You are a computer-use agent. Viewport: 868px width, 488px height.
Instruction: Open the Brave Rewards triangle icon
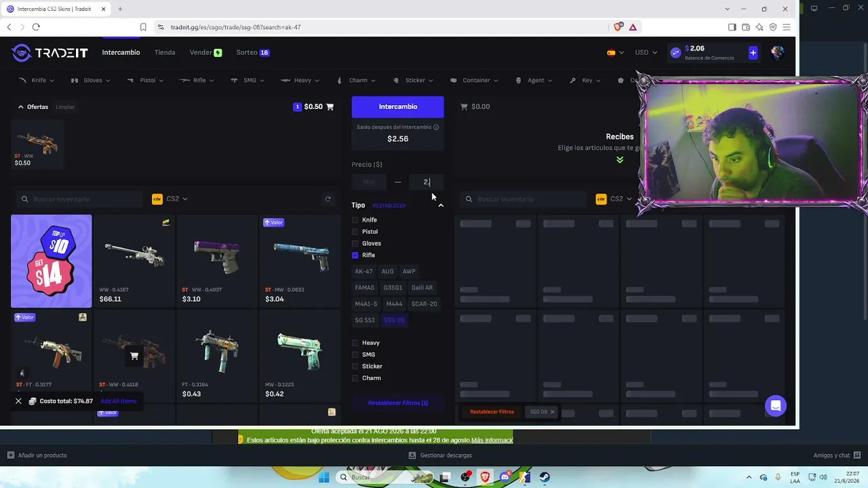coord(633,27)
